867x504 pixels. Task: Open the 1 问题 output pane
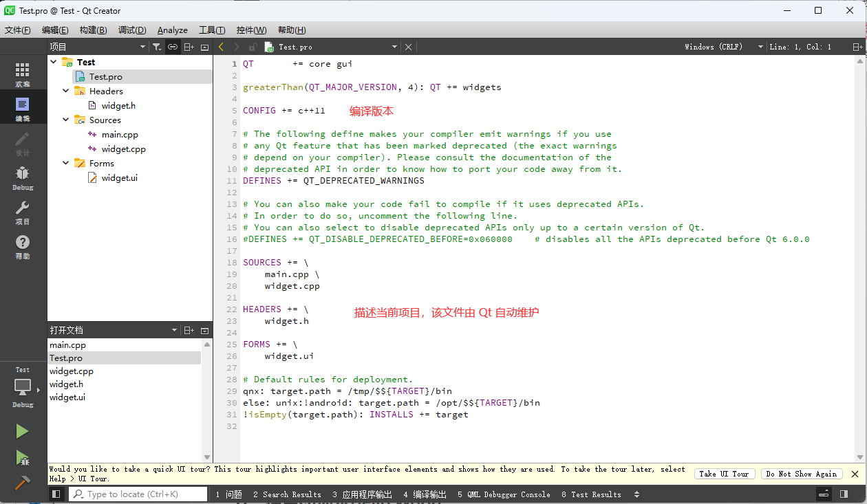tap(229, 494)
